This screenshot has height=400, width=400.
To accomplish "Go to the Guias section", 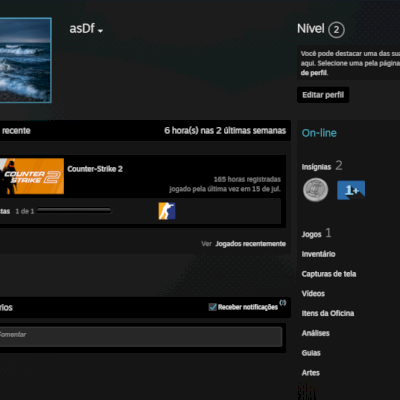I will click(x=311, y=353).
